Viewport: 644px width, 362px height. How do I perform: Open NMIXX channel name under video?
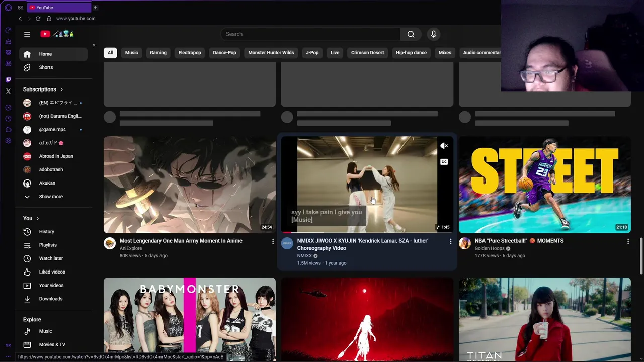[304, 256]
